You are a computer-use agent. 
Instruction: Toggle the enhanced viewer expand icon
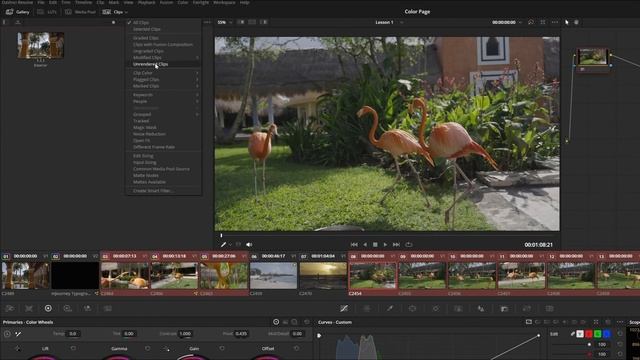pos(542,22)
